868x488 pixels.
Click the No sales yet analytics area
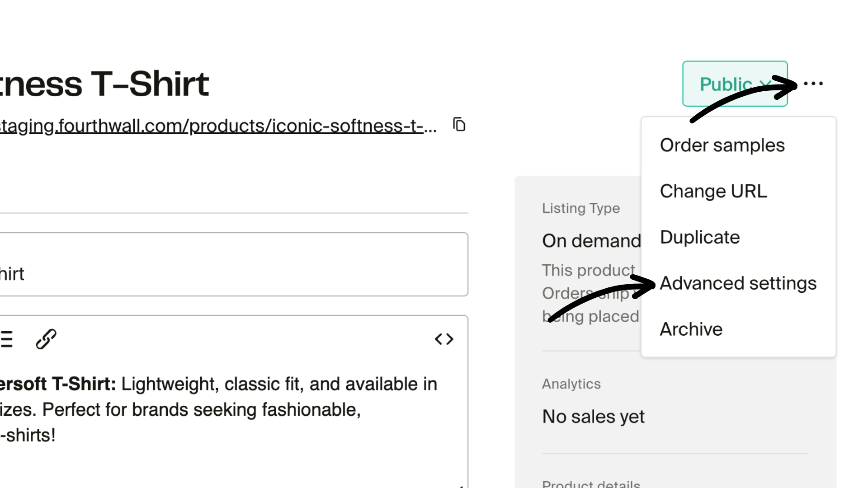point(593,416)
